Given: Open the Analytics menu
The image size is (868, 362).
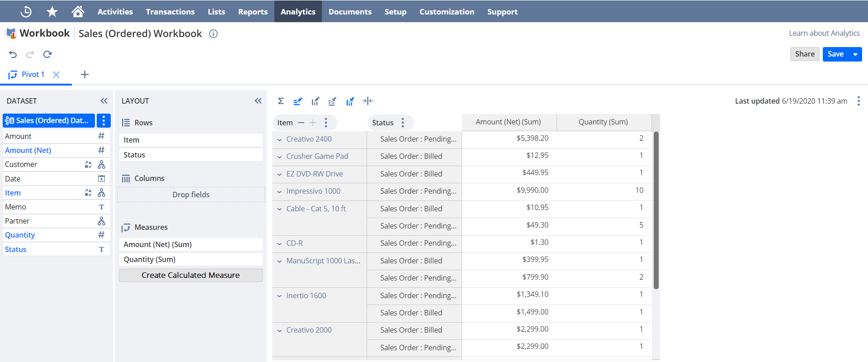Looking at the screenshot, I should pyautogui.click(x=298, y=11).
